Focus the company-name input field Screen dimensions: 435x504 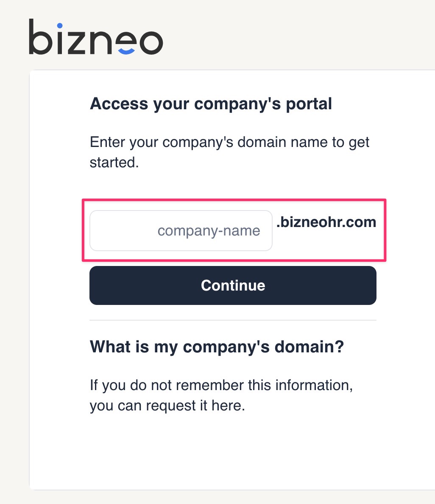tap(181, 230)
